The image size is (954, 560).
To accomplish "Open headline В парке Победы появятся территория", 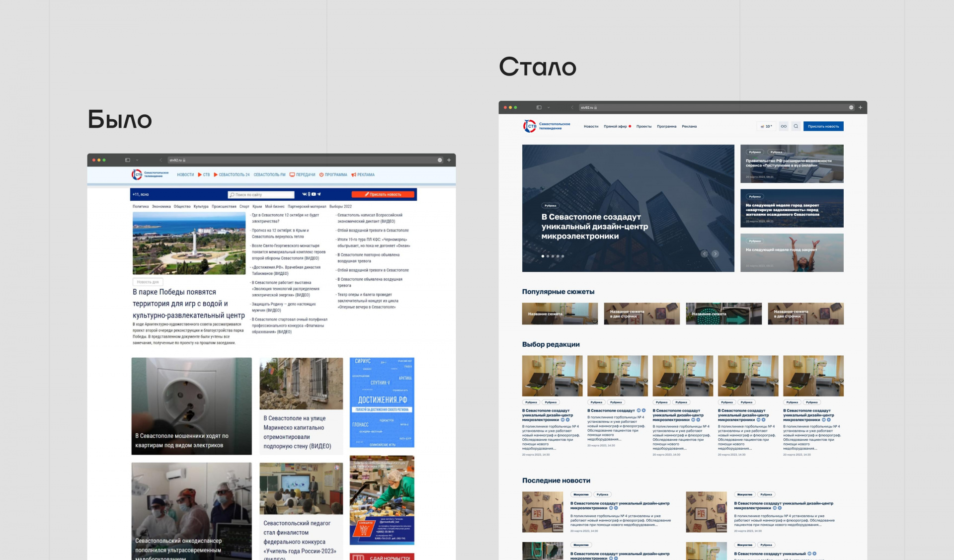I will (189, 304).
